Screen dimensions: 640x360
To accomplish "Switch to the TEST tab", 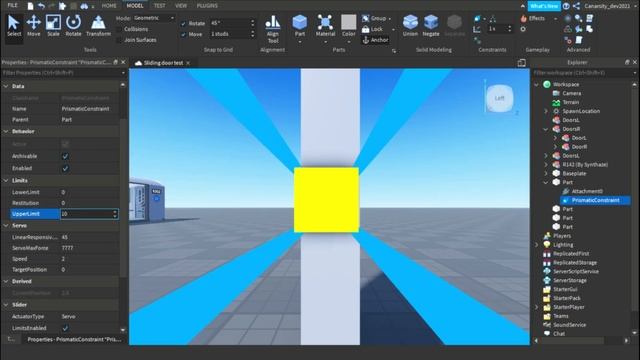I will point(159,6).
